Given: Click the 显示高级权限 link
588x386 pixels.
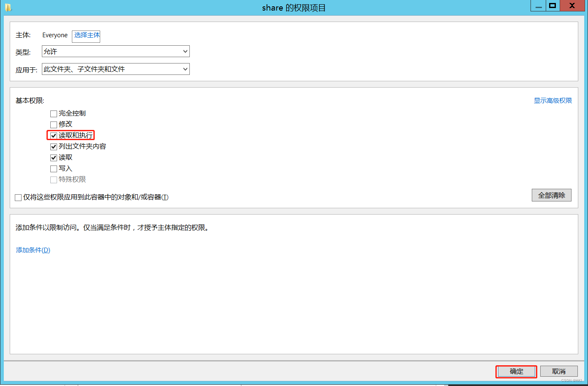Looking at the screenshot, I should tap(552, 100).
